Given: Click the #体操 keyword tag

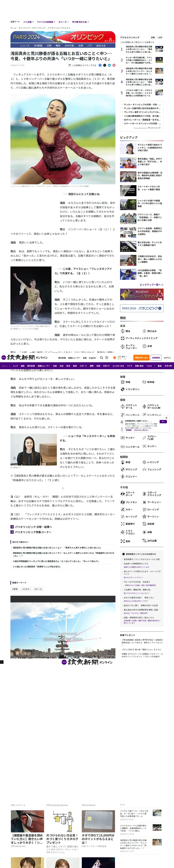Looking at the screenshot, I should coord(15,589).
